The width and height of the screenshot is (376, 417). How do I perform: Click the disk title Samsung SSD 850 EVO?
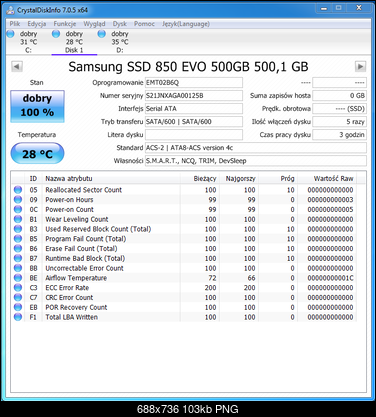(188, 67)
